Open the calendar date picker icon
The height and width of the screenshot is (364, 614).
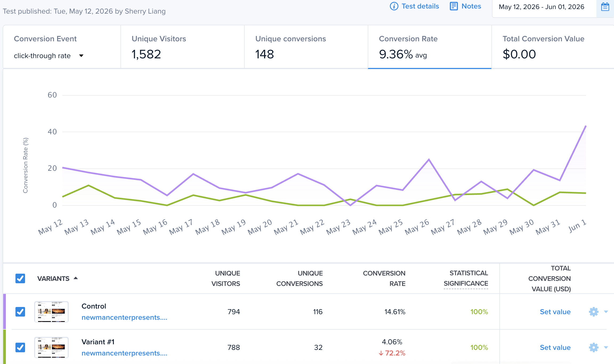click(605, 7)
